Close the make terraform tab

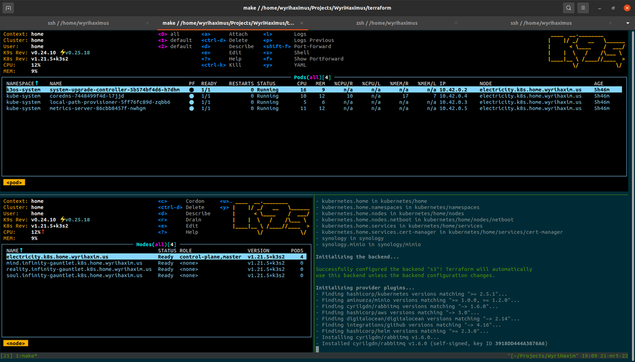pos(302,23)
